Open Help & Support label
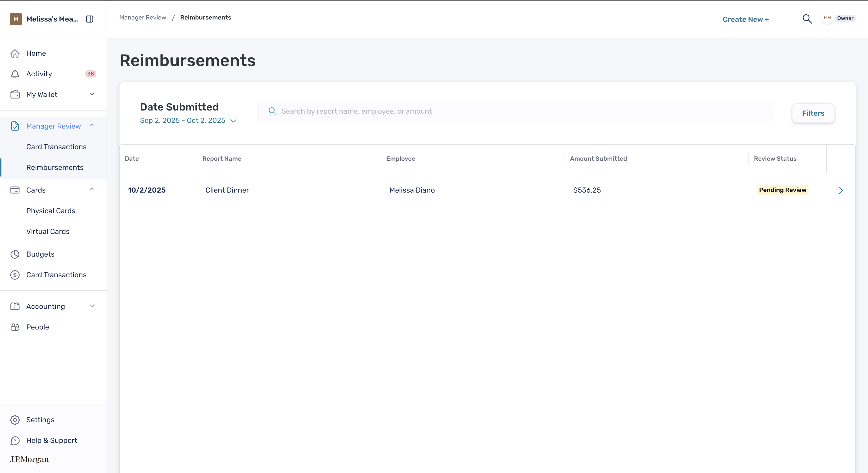Screen dimensions: 868x473 51,440
